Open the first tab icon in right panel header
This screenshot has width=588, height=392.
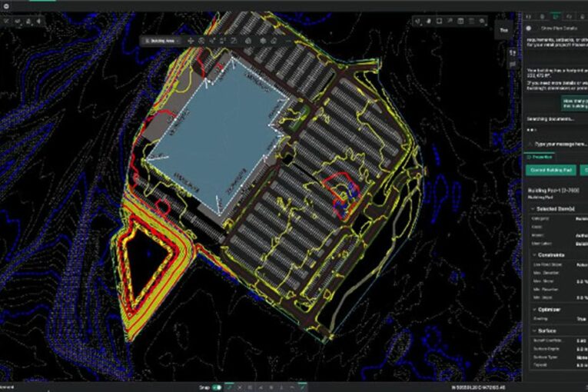click(x=529, y=16)
